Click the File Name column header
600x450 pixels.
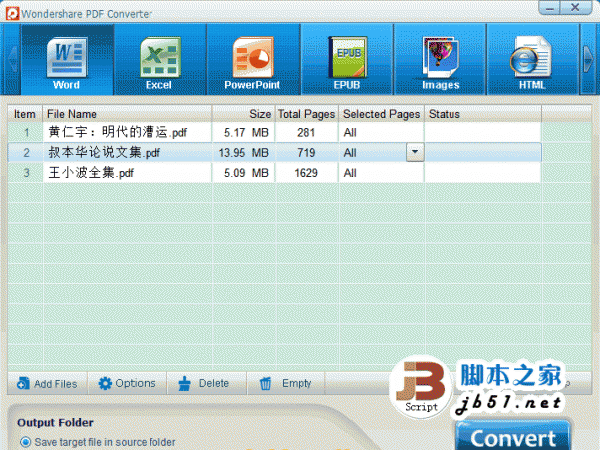click(x=127, y=114)
